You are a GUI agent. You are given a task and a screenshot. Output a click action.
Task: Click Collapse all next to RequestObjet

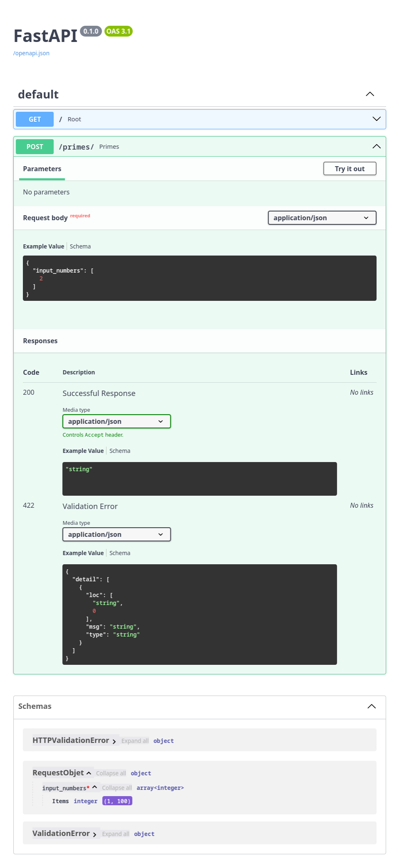click(x=111, y=773)
